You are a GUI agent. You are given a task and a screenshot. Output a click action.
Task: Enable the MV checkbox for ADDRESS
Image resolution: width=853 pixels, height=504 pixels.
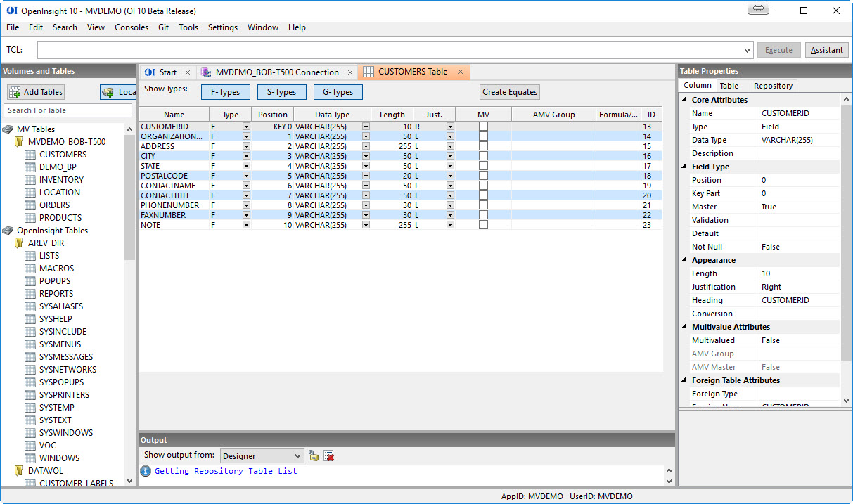click(x=483, y=146)
